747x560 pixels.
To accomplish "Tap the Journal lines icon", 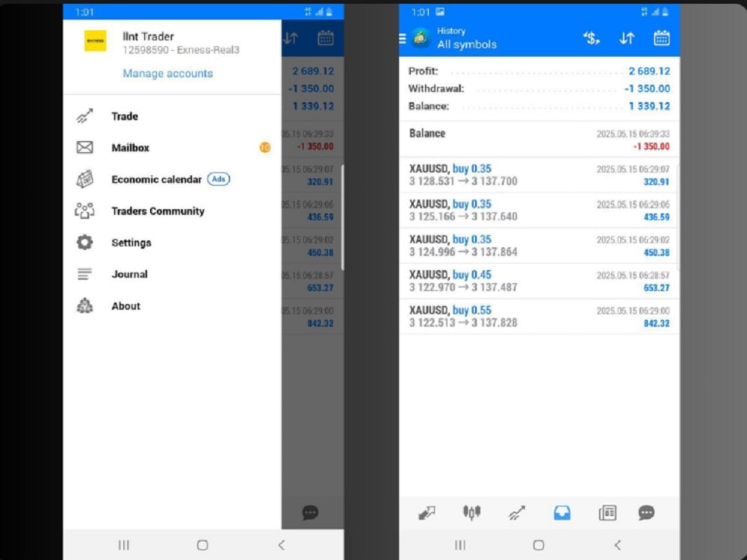I will (x=85, y=274).
